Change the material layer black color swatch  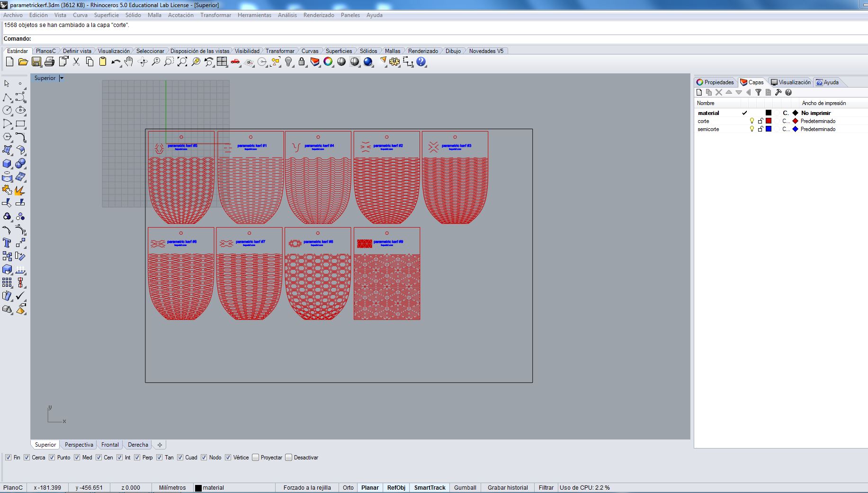click(x=769, y=113)
